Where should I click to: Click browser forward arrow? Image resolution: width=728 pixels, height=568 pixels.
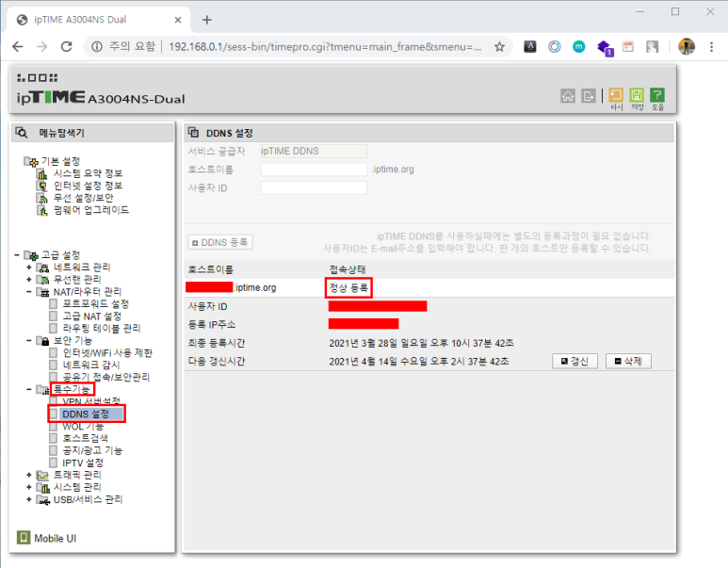(42, 46)
